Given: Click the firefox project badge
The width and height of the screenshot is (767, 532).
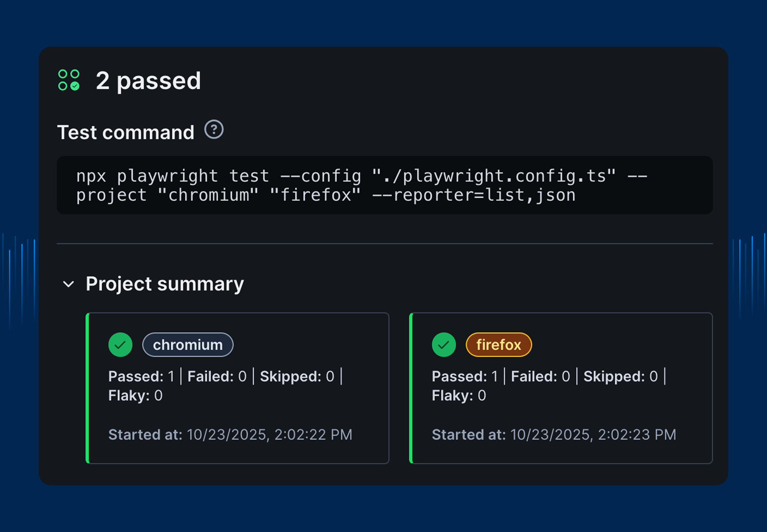Looking at the screenshot, I should click(x=498, y=345).
